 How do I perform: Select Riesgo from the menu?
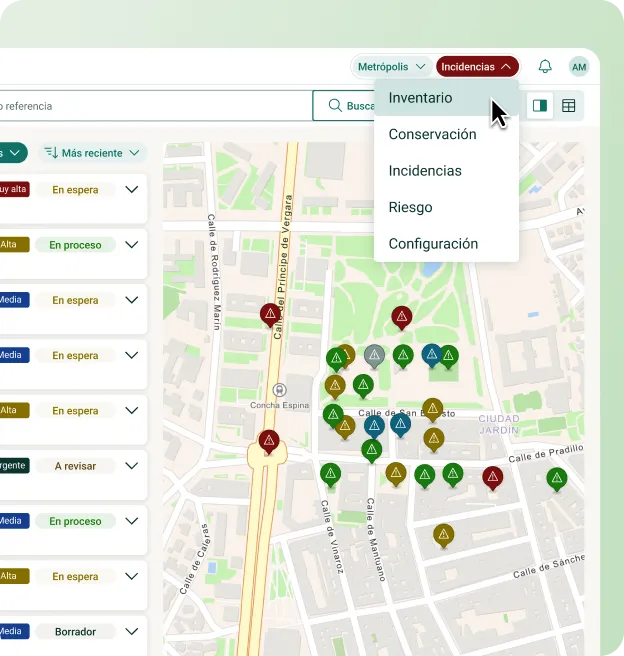click(446, 207)
